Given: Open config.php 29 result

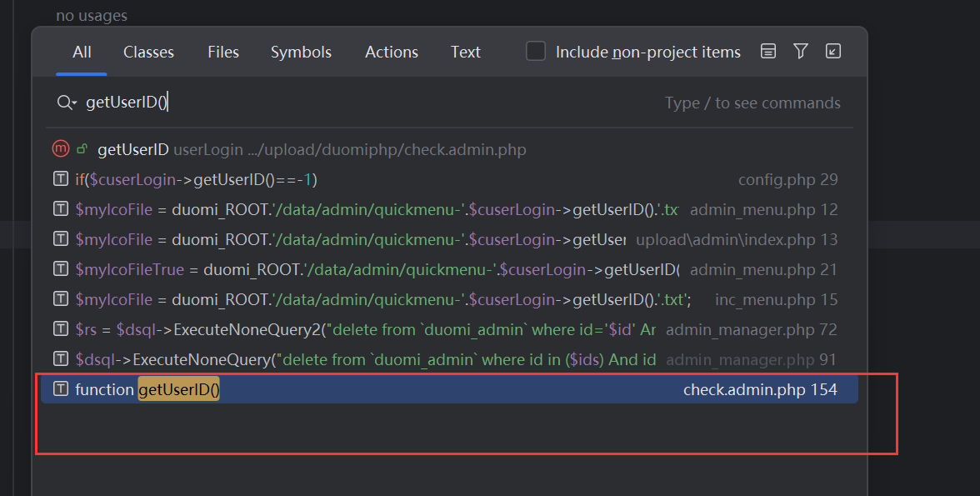Looking at the screenshot, I should click(449, 179).
